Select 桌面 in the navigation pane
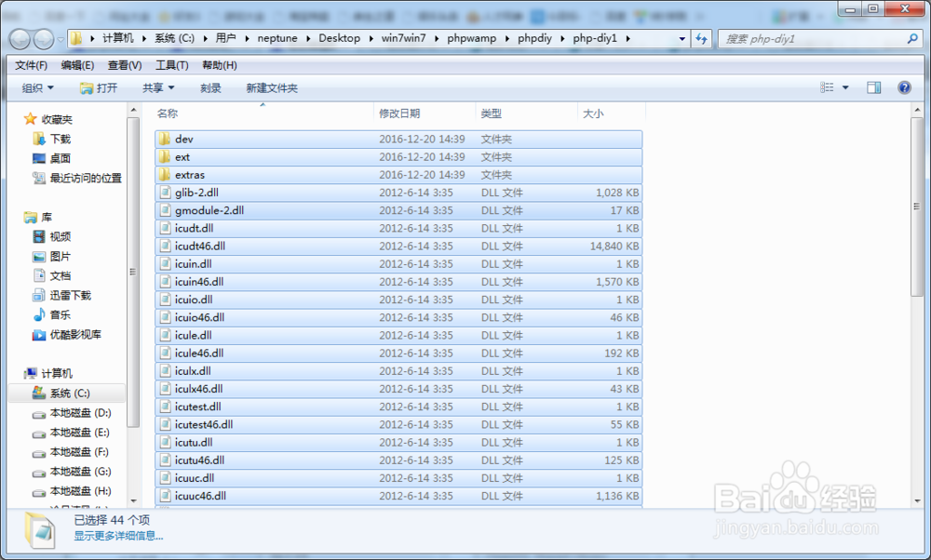Screen dimensions: 931x560 tap(60, 158)
